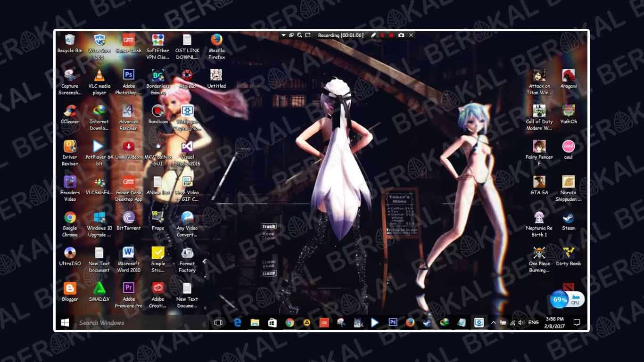
Task: Expand the recording toolbar dropdown arrow
Action: [x=283, y=35]
